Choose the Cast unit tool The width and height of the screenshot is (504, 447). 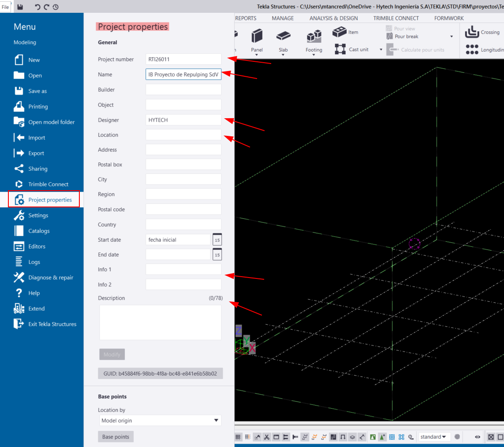(352, 49)
